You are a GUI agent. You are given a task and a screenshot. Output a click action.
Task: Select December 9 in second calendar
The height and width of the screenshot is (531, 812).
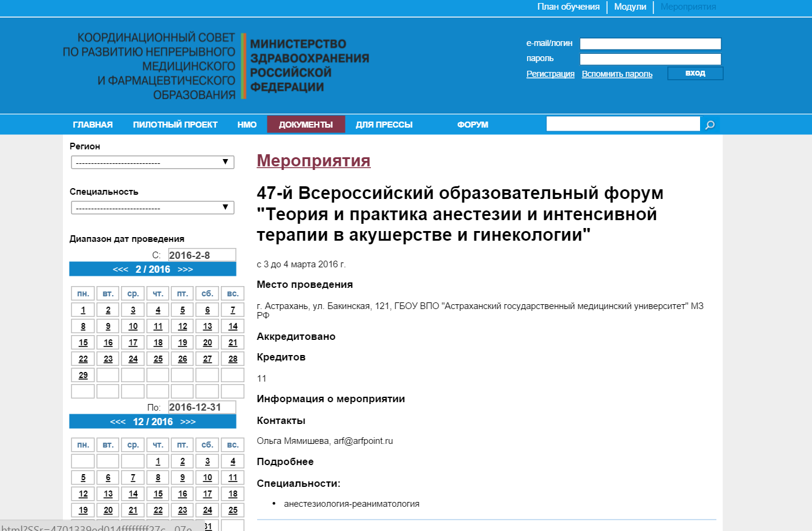pos(183,478)
